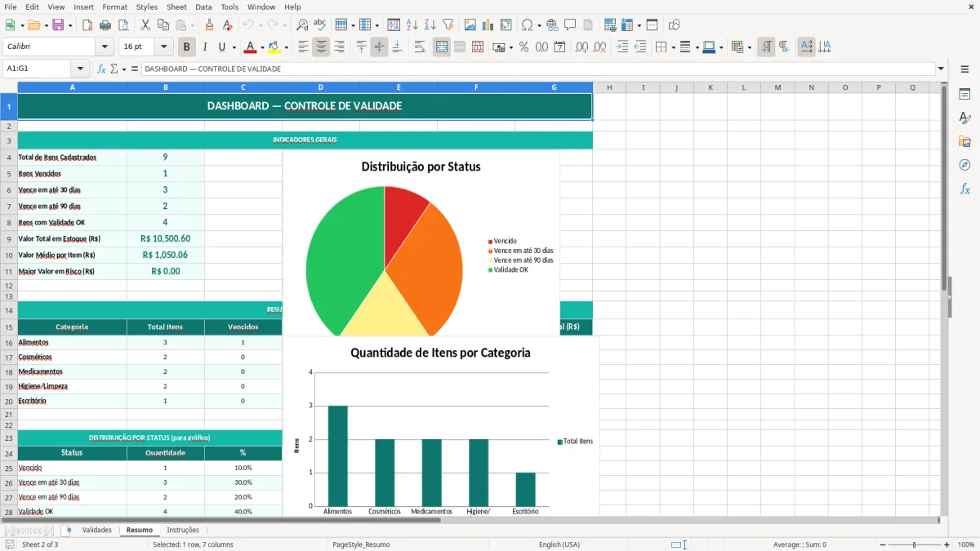The image size is (980, 551).
Task: Toggle Center Vertically alignment
Action: [x=379, y=47]
